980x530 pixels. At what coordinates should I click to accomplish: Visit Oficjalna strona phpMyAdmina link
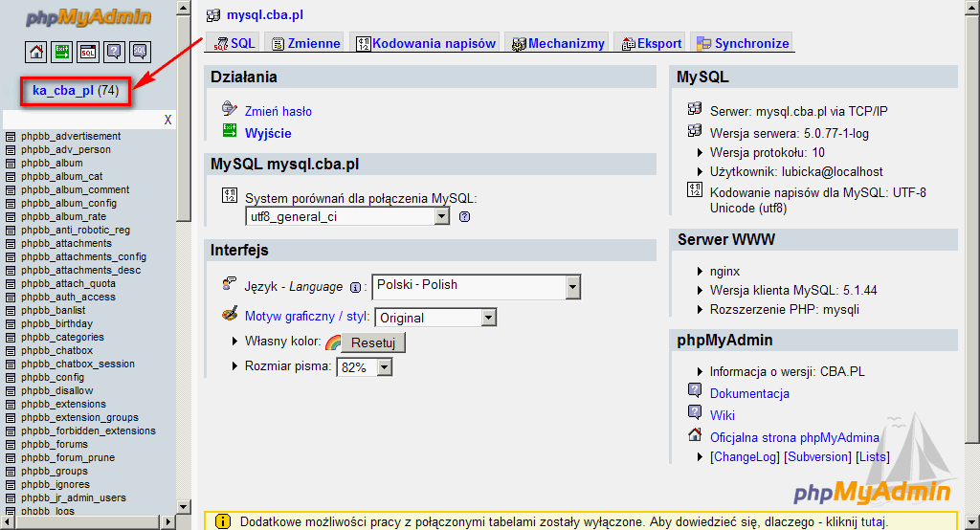[794, 437]
